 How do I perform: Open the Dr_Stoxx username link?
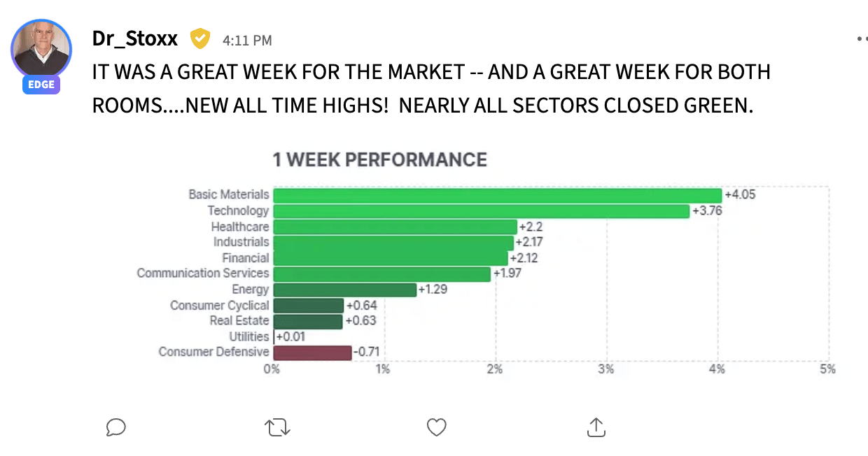[135, 38]
